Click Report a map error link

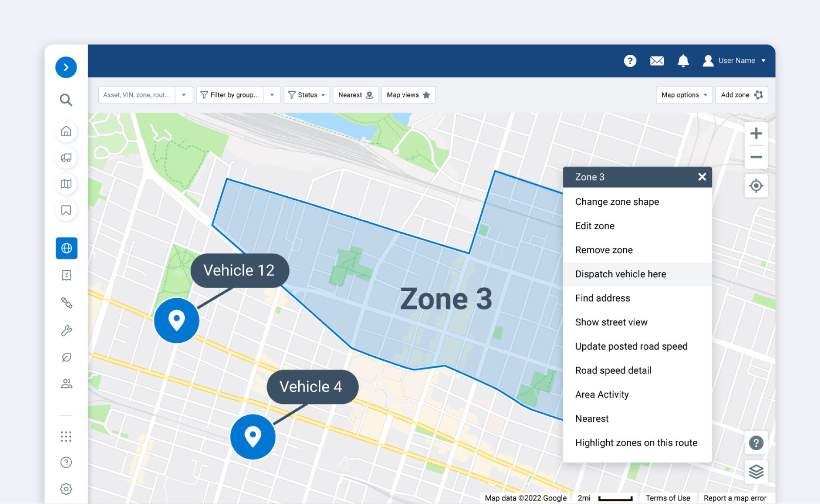coord(735,498)
